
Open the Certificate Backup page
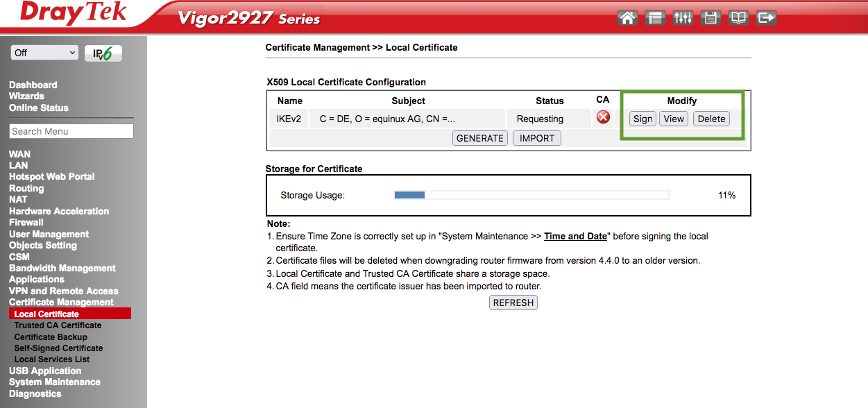(50, 336)
